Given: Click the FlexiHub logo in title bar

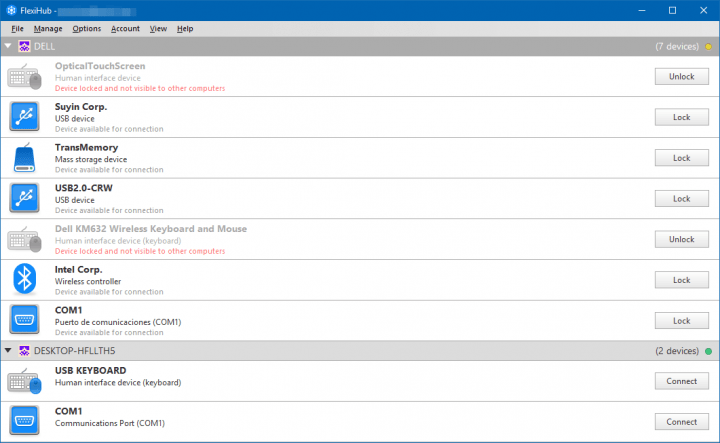Looking at the screenshot, I should 11,10.
